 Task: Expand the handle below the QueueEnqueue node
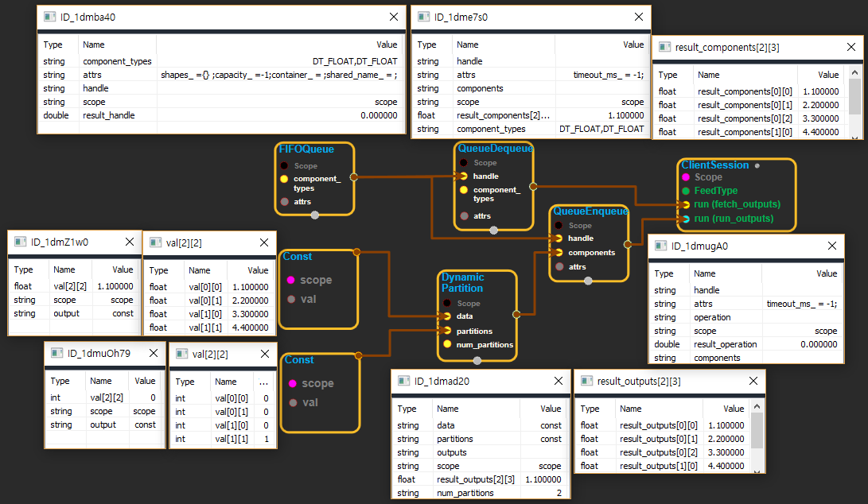click(x=588, y=280)
